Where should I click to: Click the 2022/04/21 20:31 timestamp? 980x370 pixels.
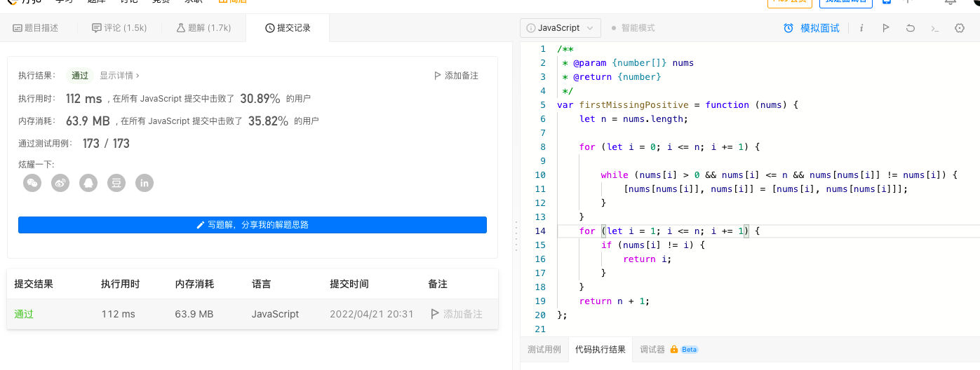pos(372,314)
